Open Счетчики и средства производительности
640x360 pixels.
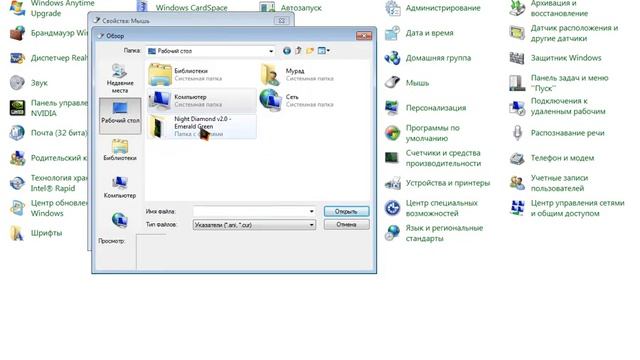(433, 158)
